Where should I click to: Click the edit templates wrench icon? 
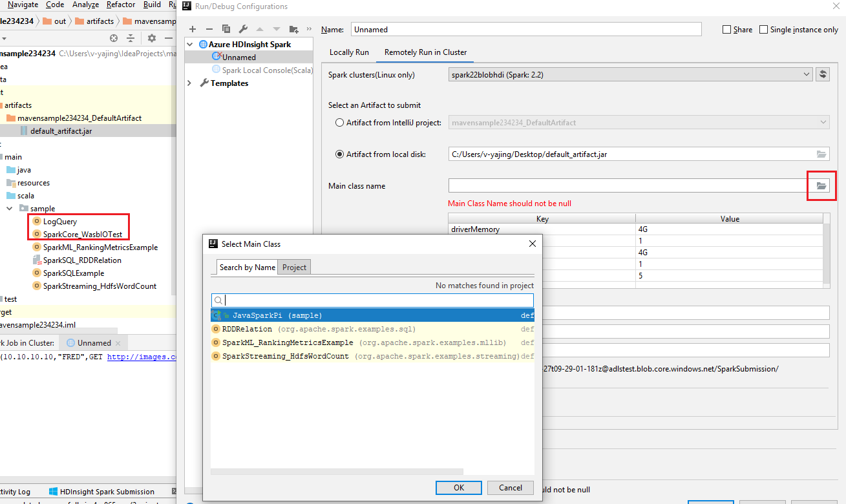243,28
